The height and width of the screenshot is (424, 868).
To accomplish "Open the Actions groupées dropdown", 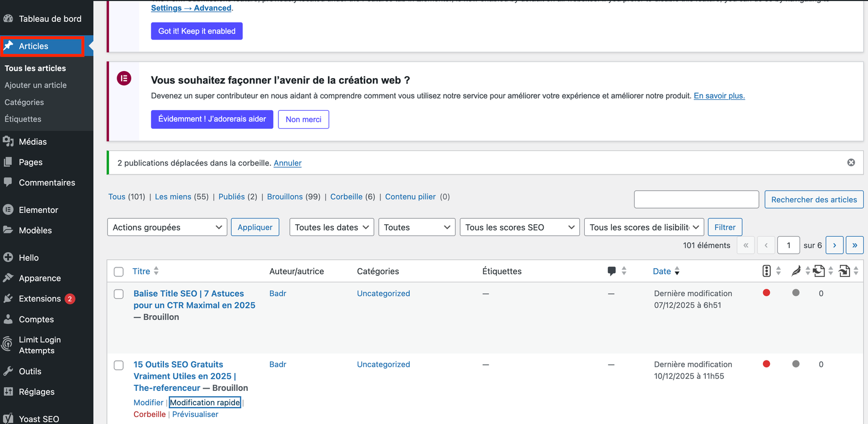I will coord(167,227).
